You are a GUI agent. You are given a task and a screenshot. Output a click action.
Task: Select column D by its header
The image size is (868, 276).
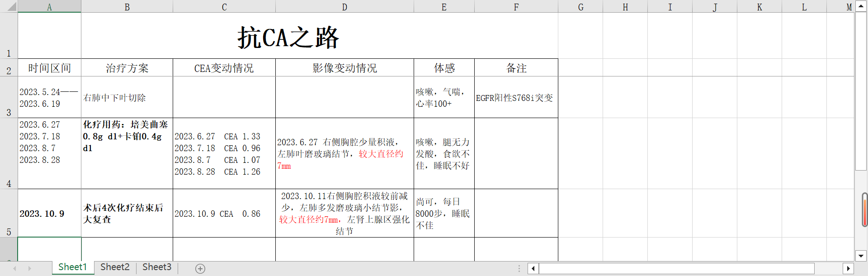[344, 7]
